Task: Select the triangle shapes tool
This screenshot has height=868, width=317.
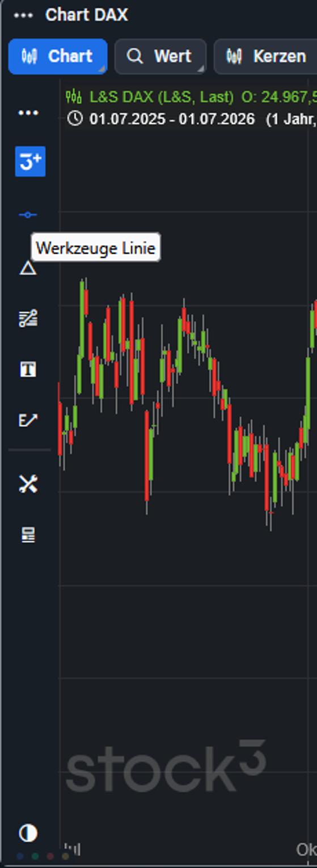Action: click(x=28, y=268)
